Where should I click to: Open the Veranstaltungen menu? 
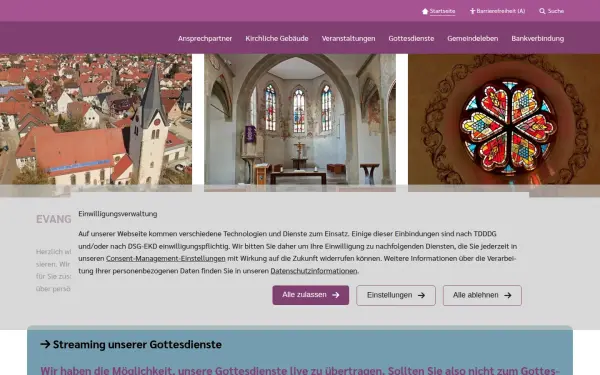point(348,38)
